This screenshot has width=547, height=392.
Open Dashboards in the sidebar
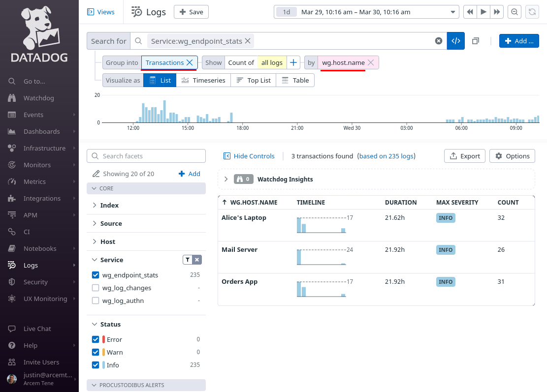[x=41, y=131]
